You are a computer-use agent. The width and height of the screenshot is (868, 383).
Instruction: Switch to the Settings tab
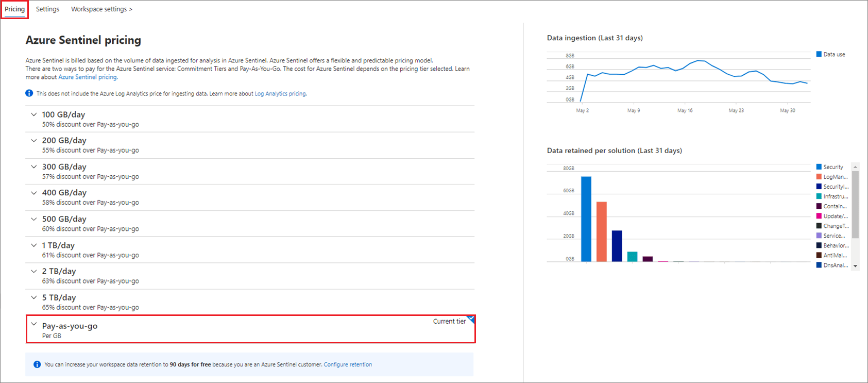[x=47, y=9]
